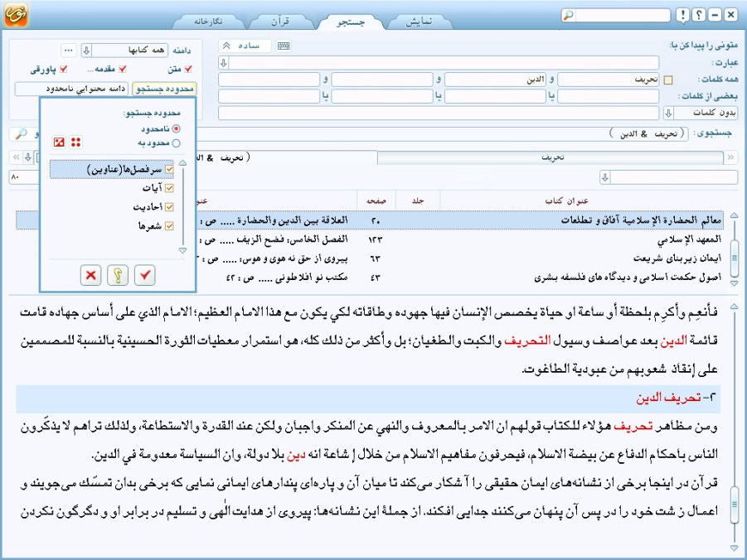Click the results list scroll-up arrow
Image resolution: width=747 pixels, height=560 pixels.
point(734,215)
